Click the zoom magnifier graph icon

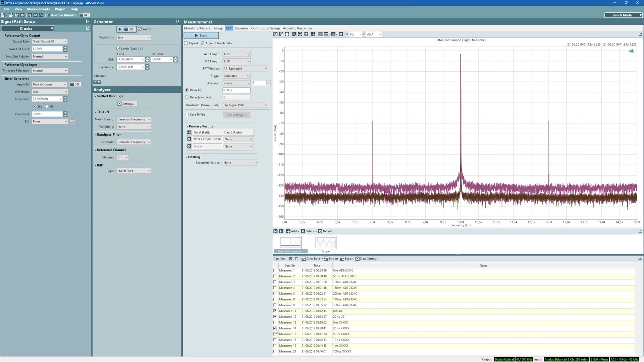[294, 35]
